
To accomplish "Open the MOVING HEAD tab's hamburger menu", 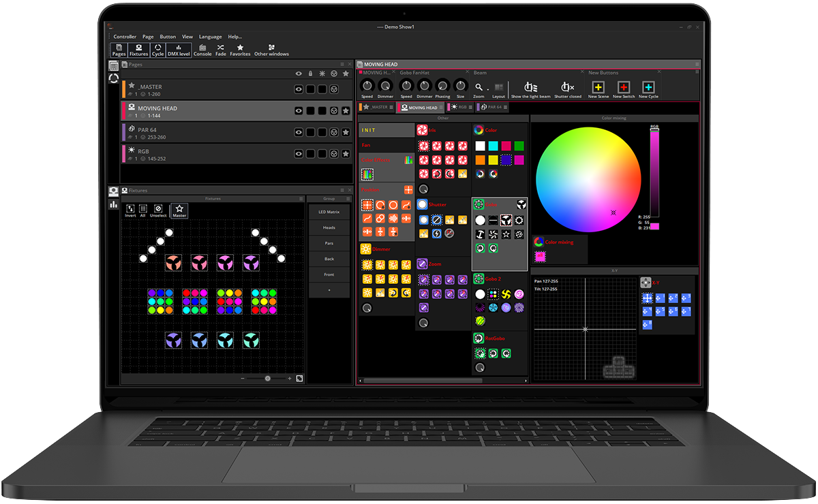I will pos(440,106).
